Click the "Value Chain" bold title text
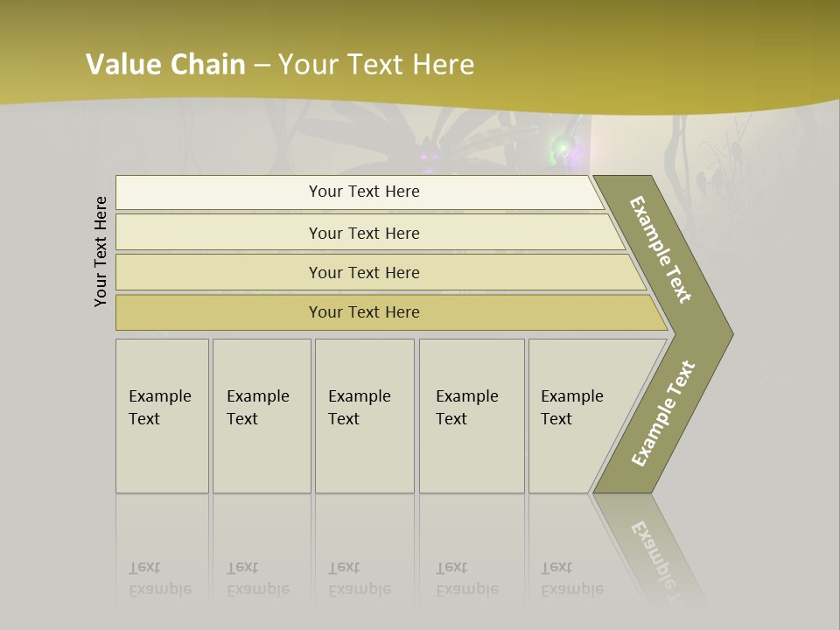The width and height of the screenshot is (840, 630). pos(165,65)
